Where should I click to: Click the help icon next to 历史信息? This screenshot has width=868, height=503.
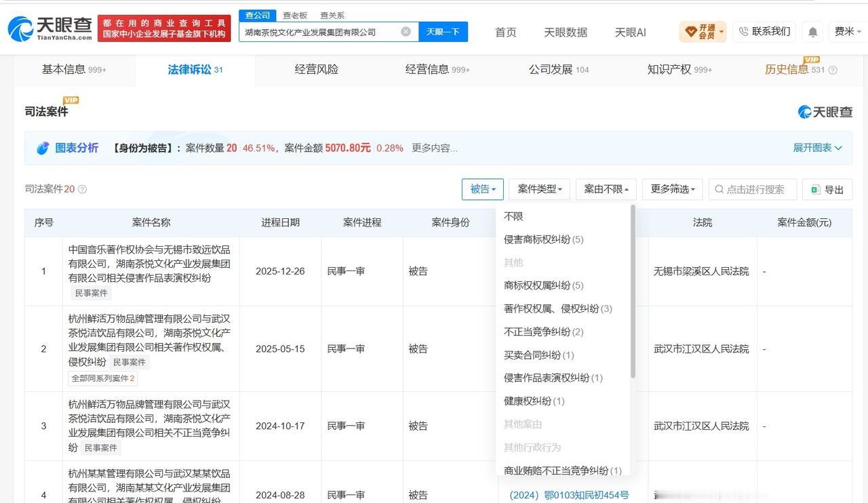pyautogui.click(x=833, y=70)
